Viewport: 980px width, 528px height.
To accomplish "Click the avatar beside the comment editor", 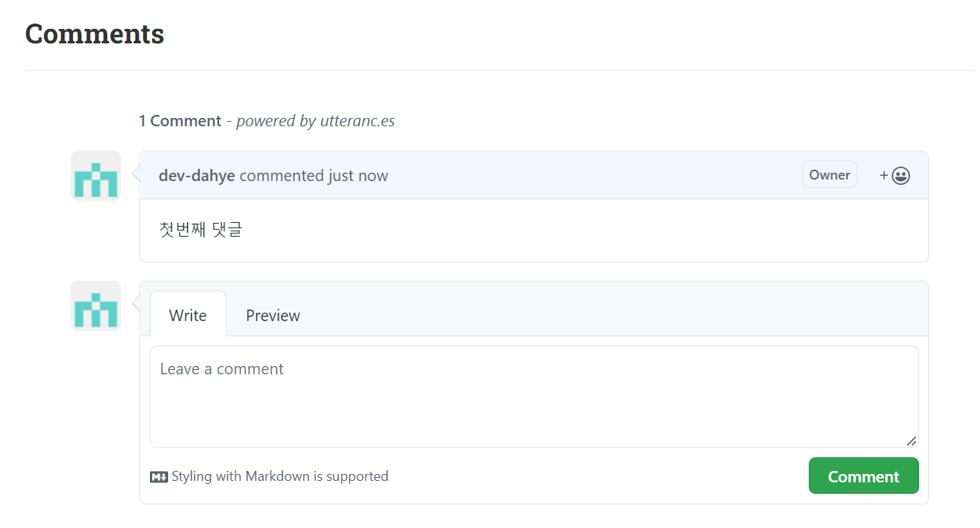I will (x=96, y=306).
